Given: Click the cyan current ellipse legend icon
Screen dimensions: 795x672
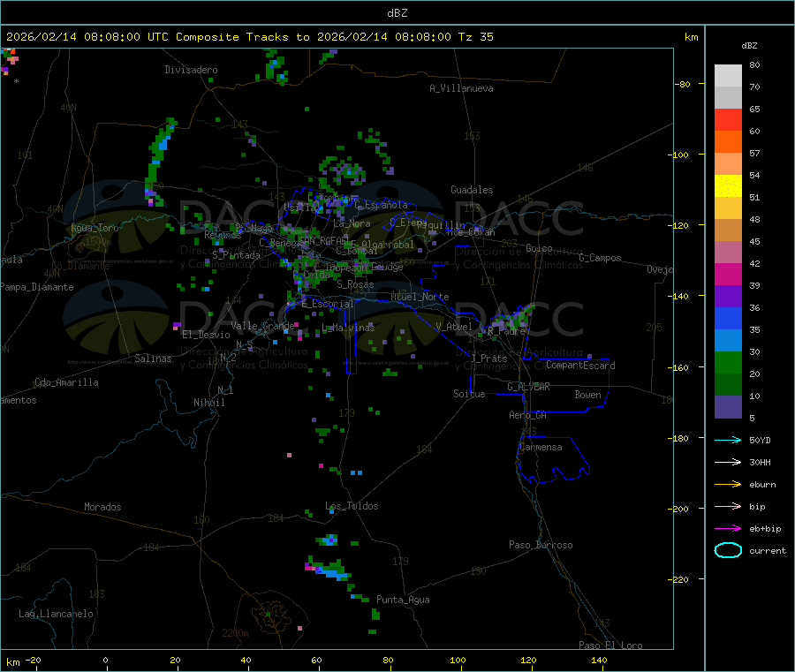Looking at the screenshot, I should (728, 550).
